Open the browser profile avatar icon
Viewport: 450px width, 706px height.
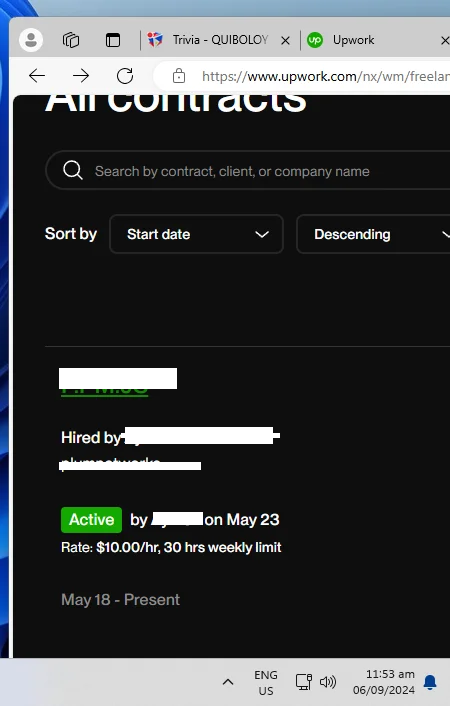coord(31,40)
